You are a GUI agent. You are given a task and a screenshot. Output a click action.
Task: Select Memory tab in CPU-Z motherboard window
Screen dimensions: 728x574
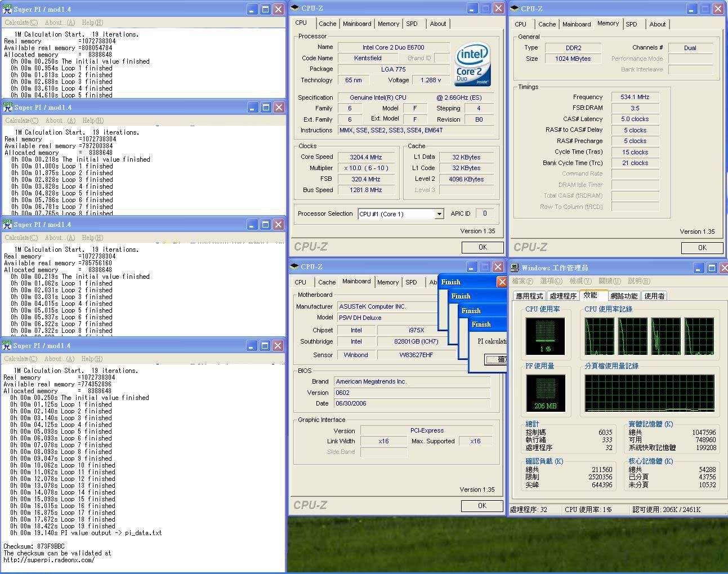388,282
